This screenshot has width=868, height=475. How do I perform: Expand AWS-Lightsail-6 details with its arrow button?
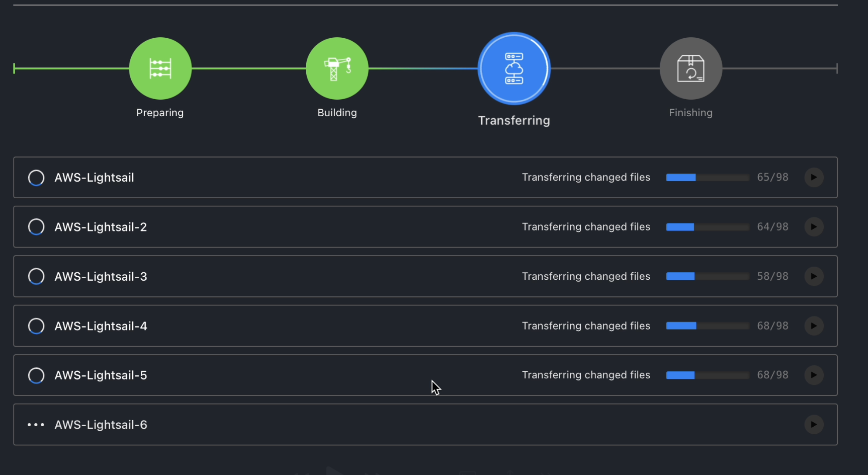click(x=814, y=424)
